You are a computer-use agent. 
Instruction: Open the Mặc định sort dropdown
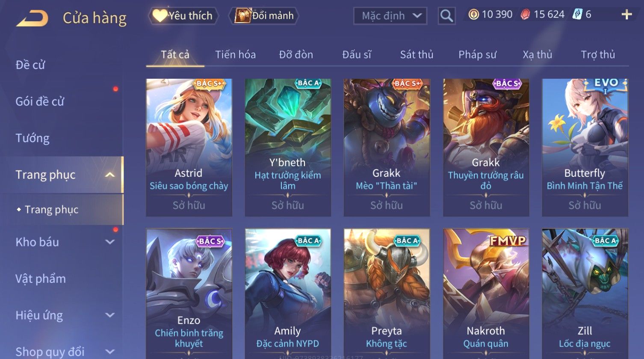coord(390,16)
